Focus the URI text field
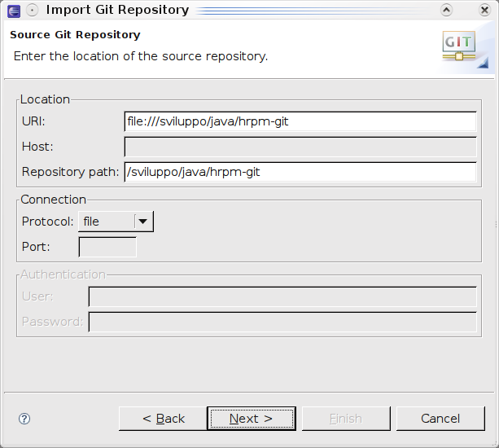The image size is (499, 448). [300, 121]
